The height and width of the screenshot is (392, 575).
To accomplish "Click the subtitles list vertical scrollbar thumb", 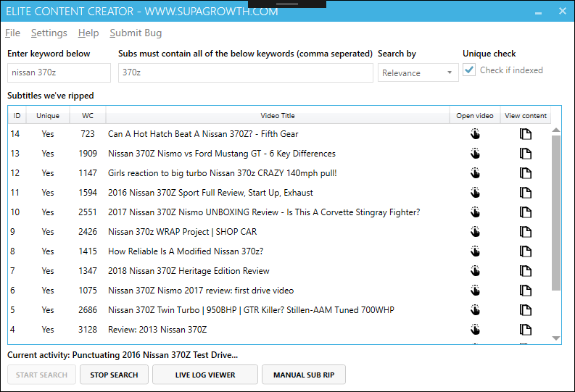I will (x=556, y=213).
